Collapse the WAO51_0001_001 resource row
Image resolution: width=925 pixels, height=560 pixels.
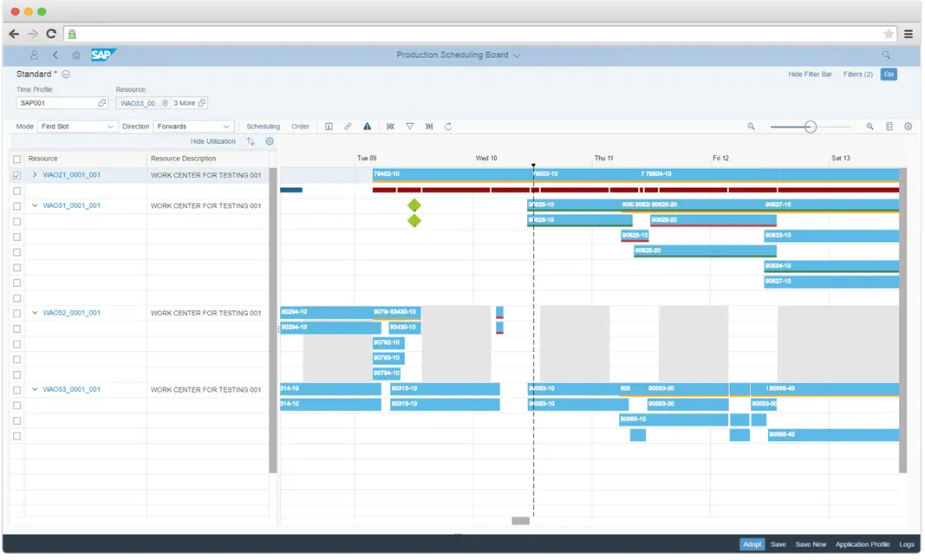pos(35,206)
